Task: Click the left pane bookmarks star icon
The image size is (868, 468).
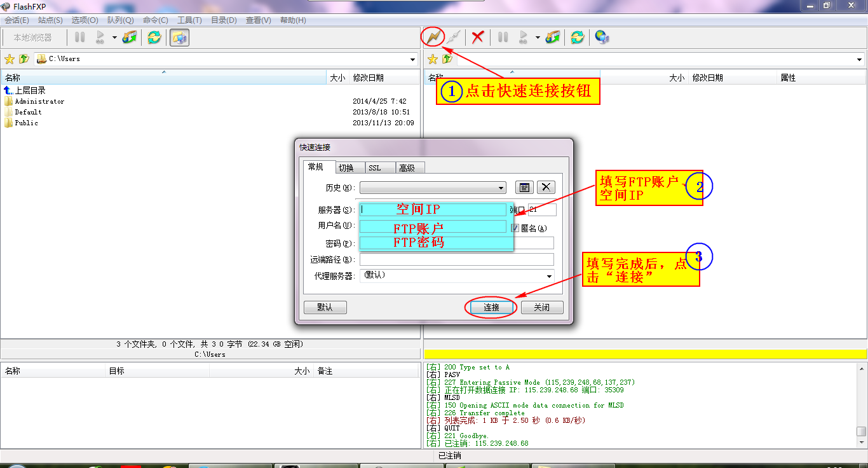Action: coord(10,59)
